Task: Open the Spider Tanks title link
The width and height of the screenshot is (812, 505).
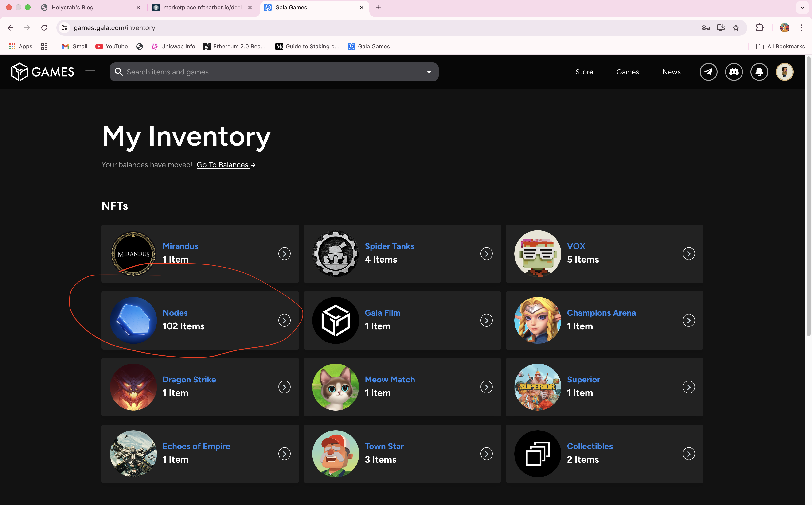Action: click(x=390, y=246)
